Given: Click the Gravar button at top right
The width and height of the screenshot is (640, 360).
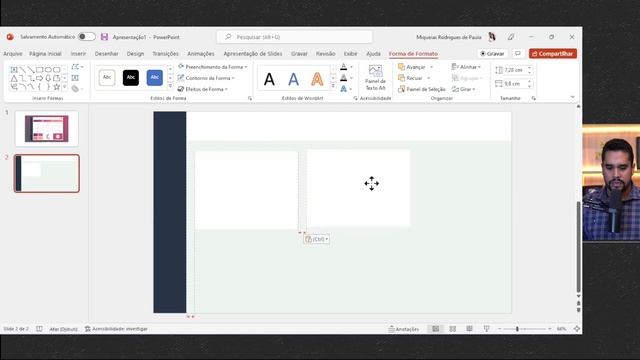Looking at the screenshot, I should coord(492,53).
